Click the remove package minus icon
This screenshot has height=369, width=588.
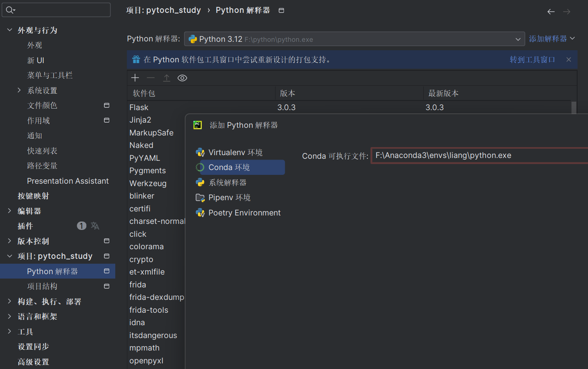click(x=151, y=78)
